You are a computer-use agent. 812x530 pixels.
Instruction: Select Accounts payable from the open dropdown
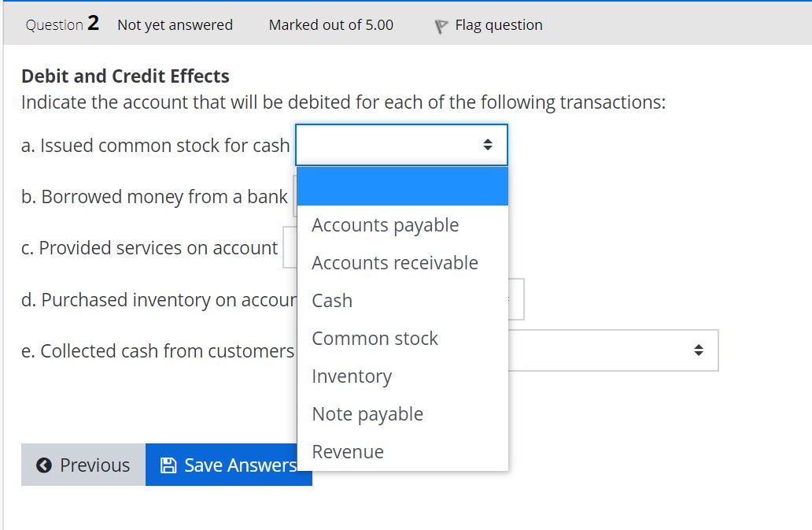[x=385, y=224]
